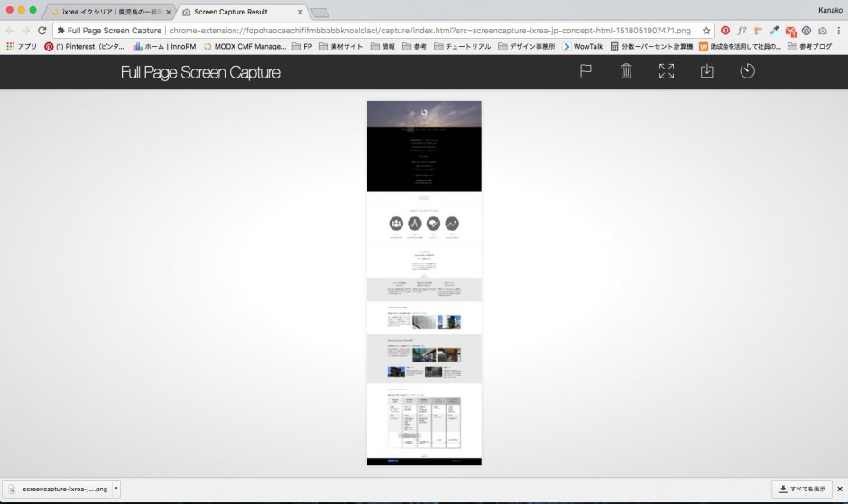Download the captured image
The height and width of the screenshot is (504, 848).
click(x=707, y=71)
